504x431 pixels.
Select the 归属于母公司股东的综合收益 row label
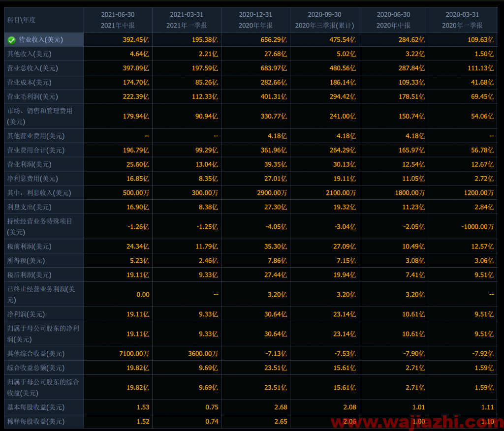pyautogui.click(x=43, y=387)
